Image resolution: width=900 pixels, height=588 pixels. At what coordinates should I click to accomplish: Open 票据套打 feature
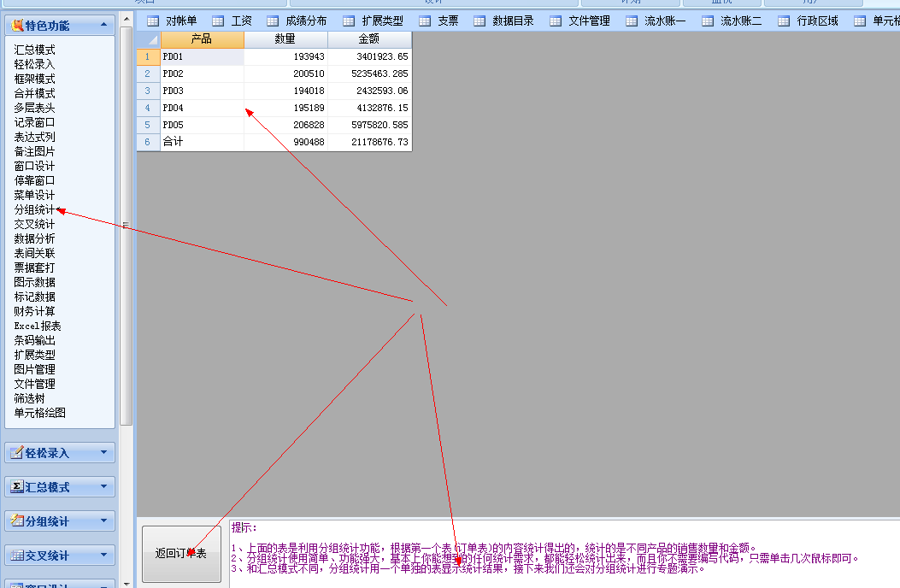tap(35, 268)
